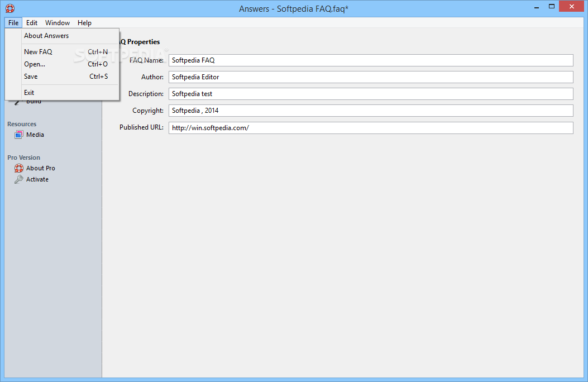Open the Edit menu
This screenshot has width=588, height=382.
[32, 23]
